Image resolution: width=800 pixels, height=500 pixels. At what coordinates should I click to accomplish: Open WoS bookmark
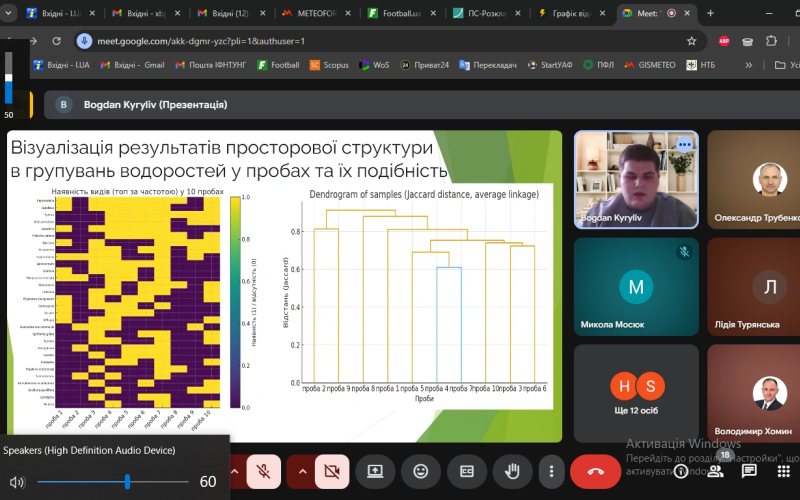coord(374,65)
